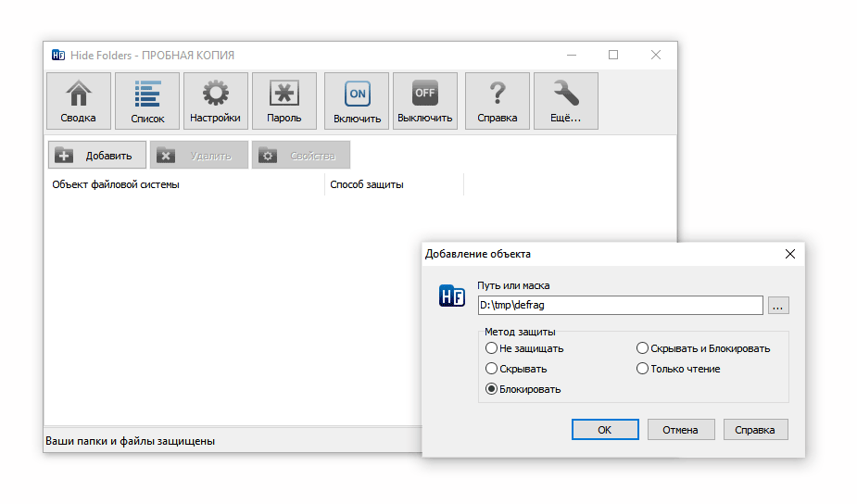The image size is (857, 504).
Task: Choose the Блокировать radio option
Action: (x=492, y=389)
